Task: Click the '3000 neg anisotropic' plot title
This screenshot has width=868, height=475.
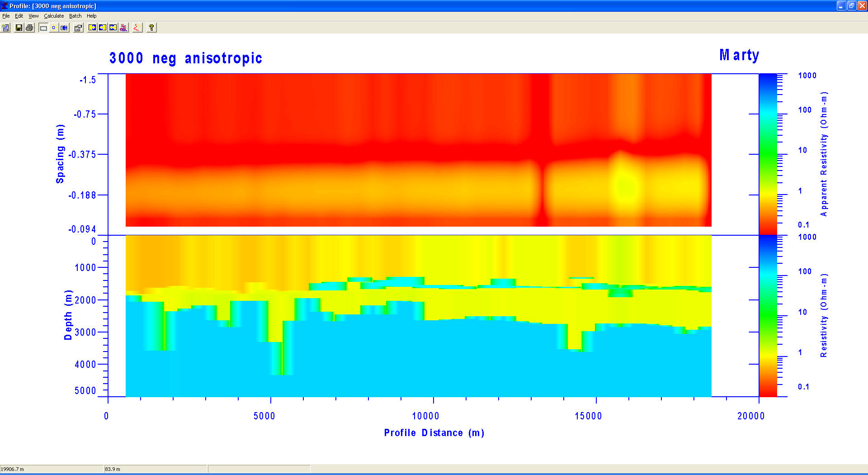Action: pos(186,58)
